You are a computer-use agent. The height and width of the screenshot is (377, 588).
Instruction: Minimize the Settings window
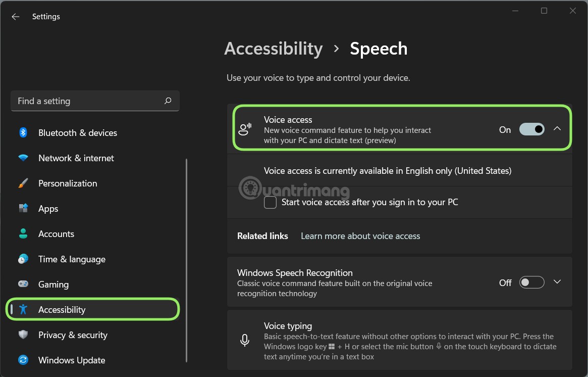(515, 11)
